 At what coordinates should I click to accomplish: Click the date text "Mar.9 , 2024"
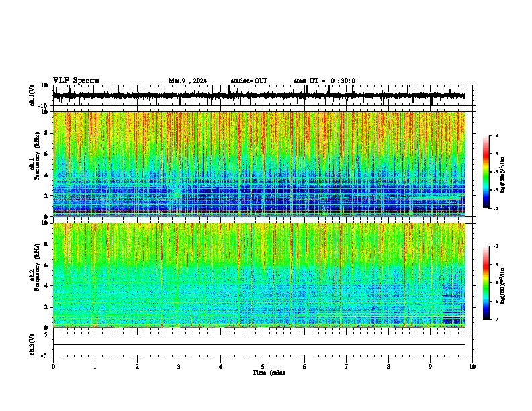187,81
